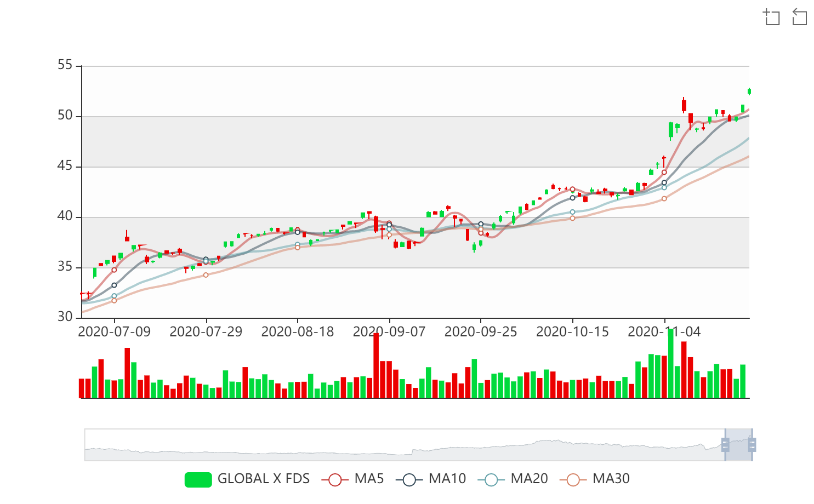Click overview area left of the slider window
Viewport: 814px width, 504px height.
tap(384, 445)
